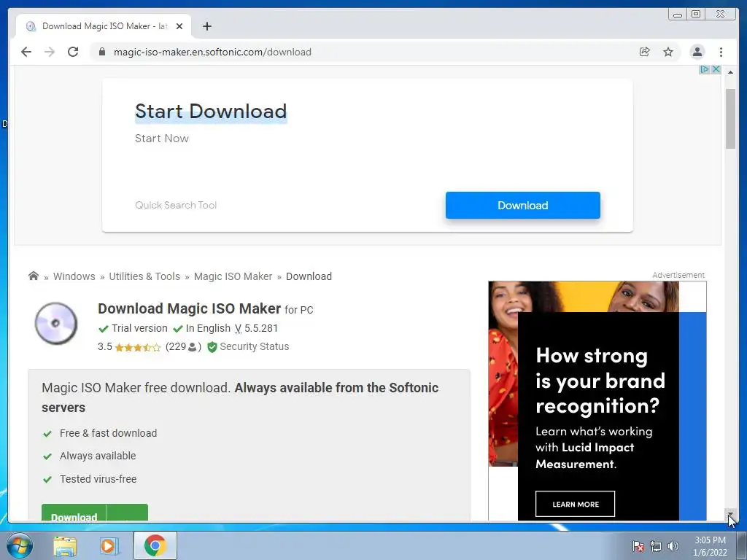Open Chrome profile avatar menu

(697, 52)
